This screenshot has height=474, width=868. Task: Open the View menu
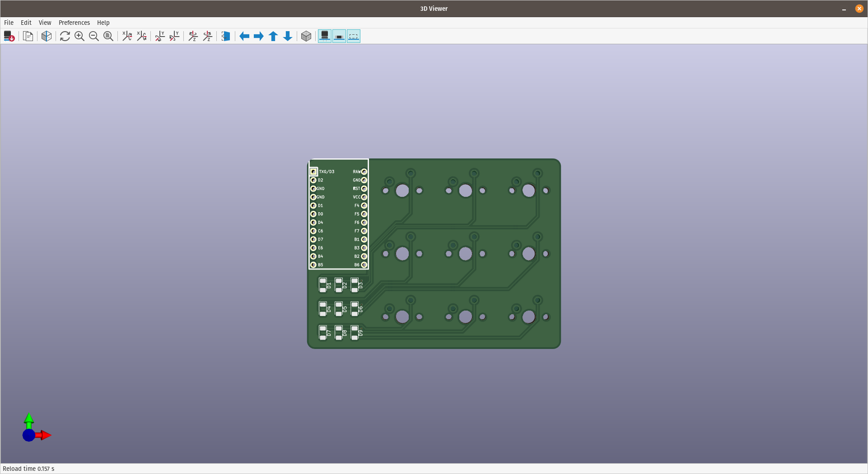click(45, 23)
